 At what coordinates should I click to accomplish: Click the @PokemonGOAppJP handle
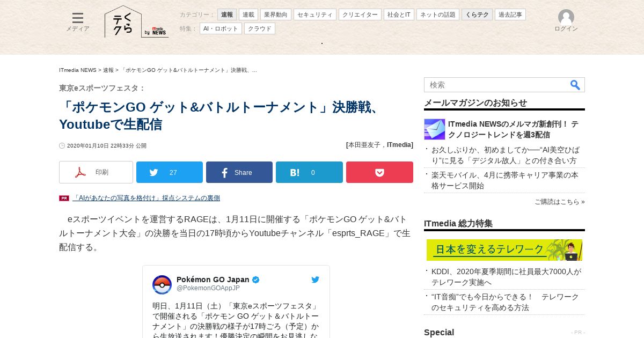point(208,288)
